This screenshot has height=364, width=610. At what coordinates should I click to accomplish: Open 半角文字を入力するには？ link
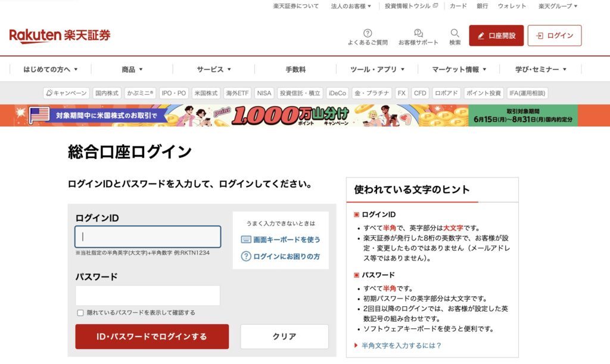click(x=401, y=346)
